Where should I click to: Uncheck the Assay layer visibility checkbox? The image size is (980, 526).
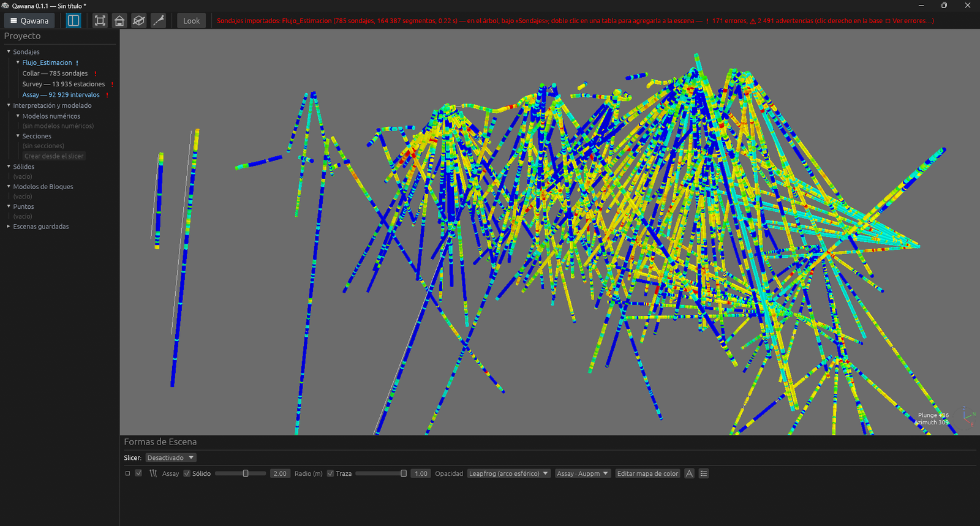pos(138,473)
